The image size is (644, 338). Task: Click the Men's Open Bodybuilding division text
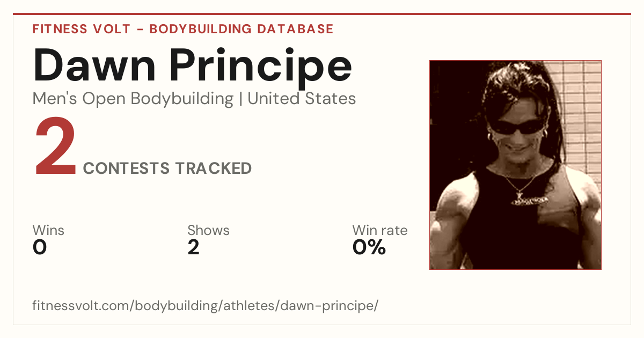(133, 99)
